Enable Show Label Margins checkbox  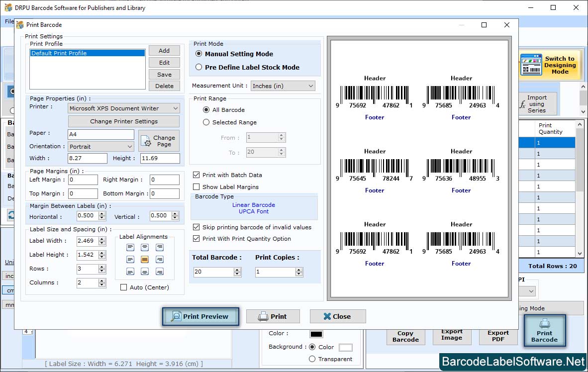196,187
